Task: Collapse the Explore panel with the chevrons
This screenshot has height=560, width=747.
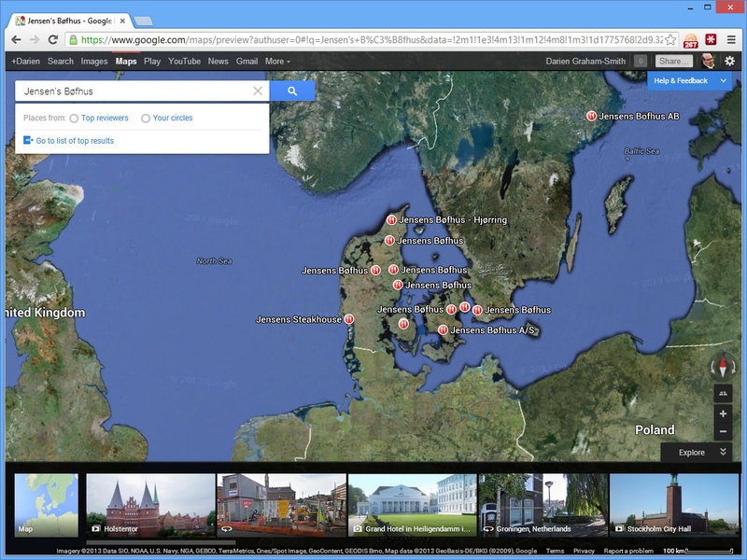Action: [x=723, y=452]
